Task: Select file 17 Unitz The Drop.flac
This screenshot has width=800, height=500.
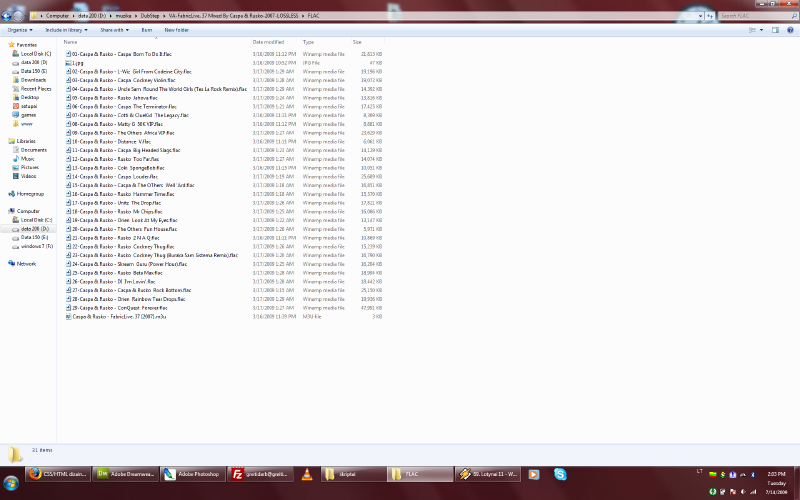Action: tap(113, 203)
